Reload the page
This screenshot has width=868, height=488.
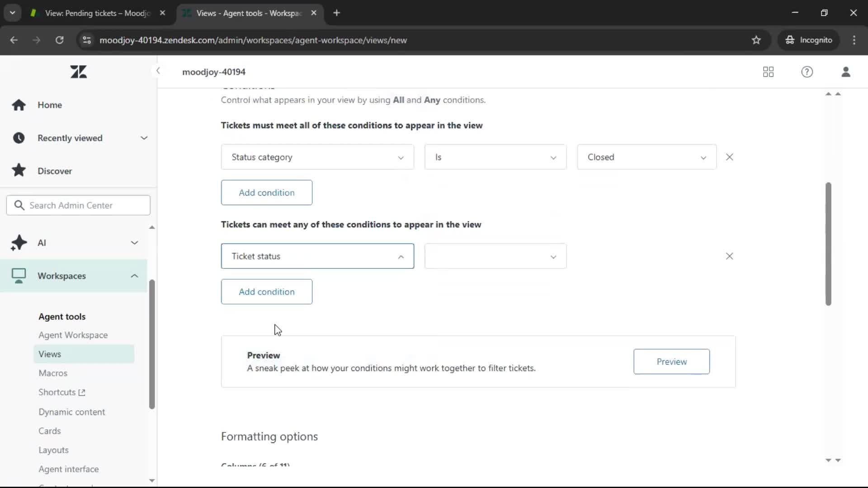click(59, 40)
